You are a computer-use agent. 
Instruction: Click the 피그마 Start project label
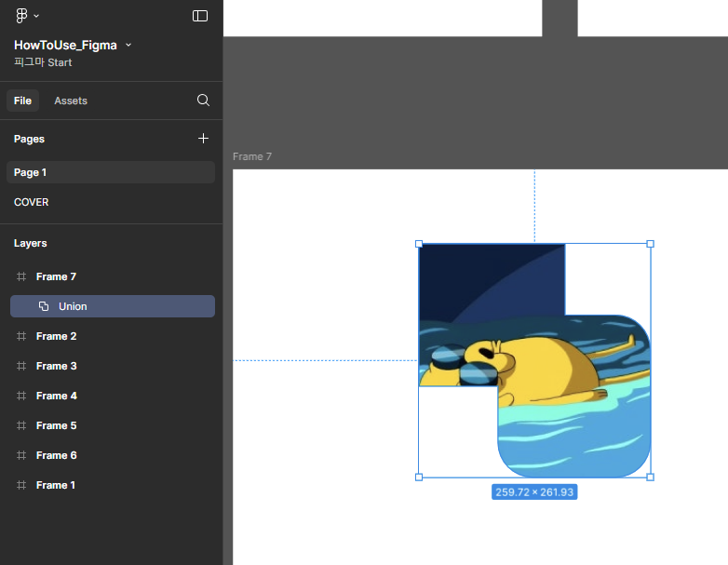(43, 62)
